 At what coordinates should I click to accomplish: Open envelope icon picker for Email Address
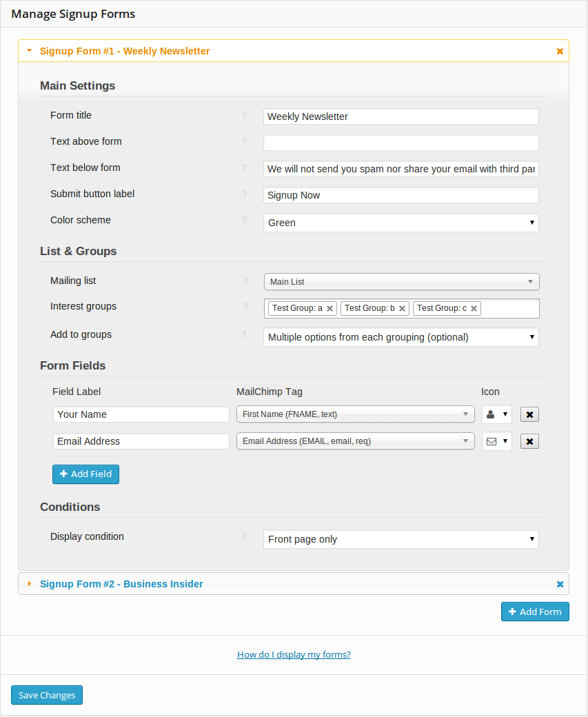[x=496, y=441]
